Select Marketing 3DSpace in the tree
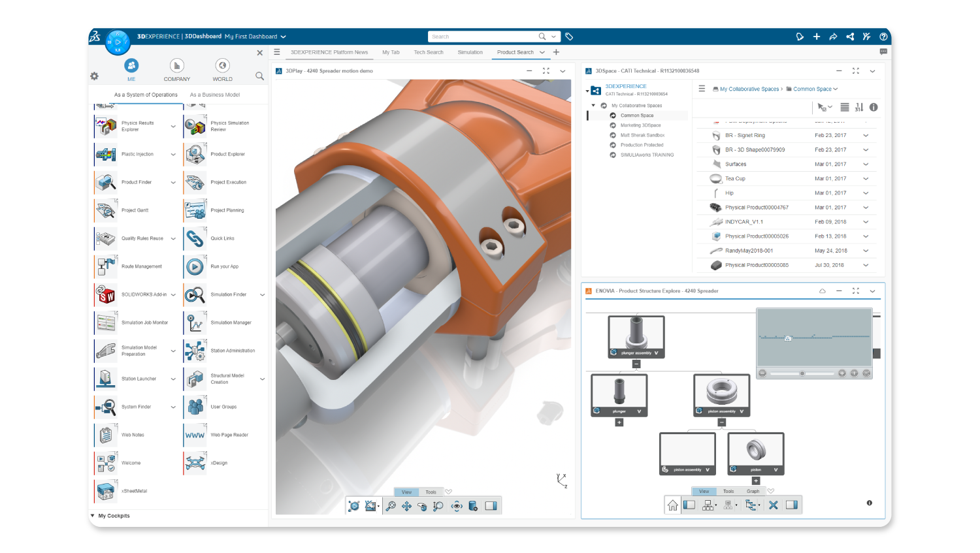The height and width of the screenshot is (553, 980). tap(640, 125)
